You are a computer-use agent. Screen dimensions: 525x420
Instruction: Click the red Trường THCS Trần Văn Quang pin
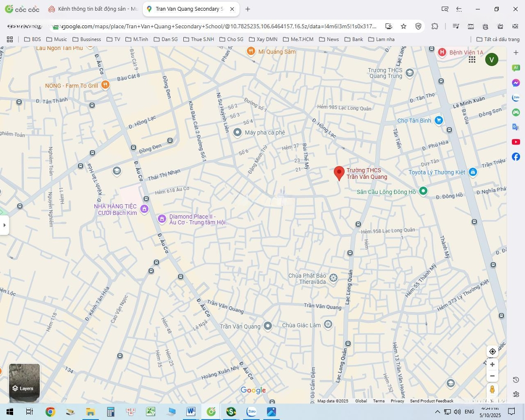point(339,174)
